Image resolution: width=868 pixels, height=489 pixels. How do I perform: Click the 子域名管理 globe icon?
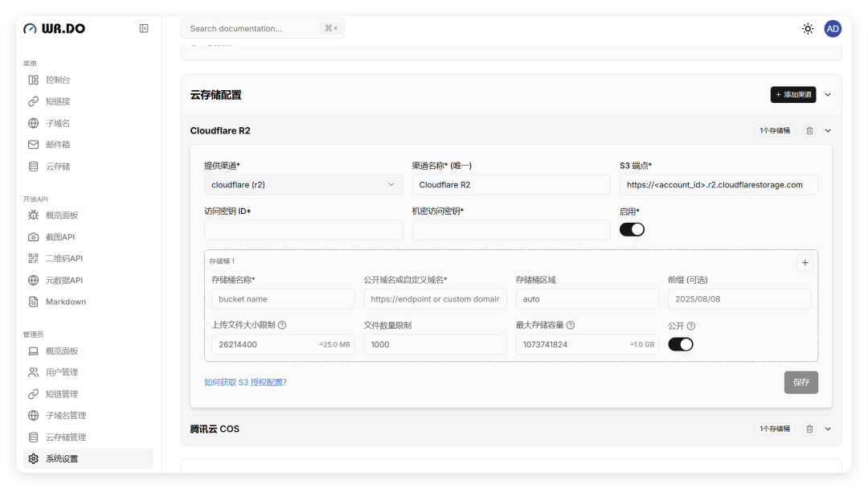(33, 415)
